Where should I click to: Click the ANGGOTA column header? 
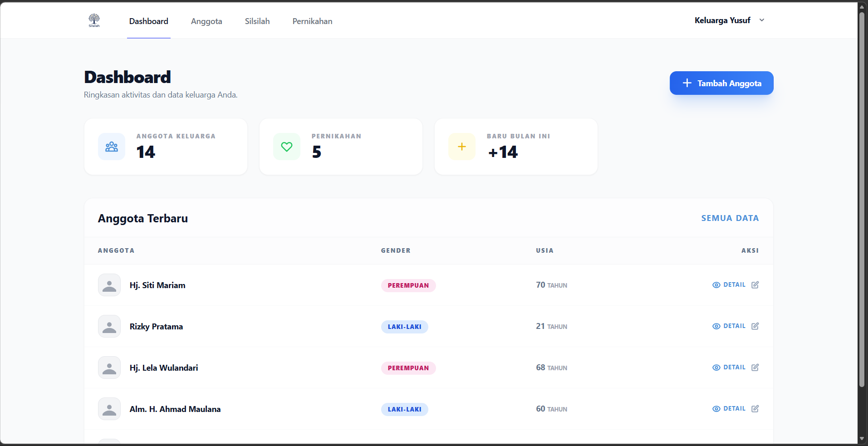116,250
